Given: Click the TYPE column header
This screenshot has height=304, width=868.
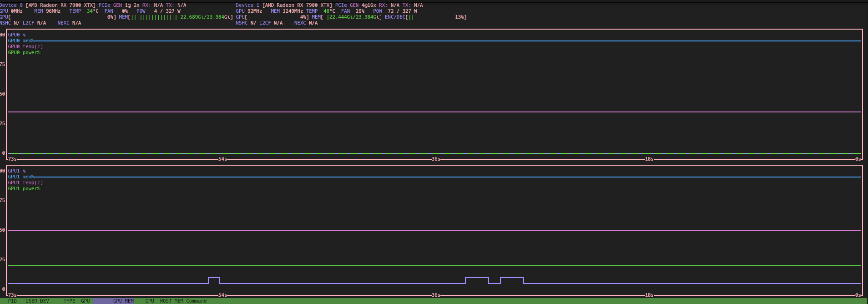Looking at the screenshot, I should [x=69, y=301].
